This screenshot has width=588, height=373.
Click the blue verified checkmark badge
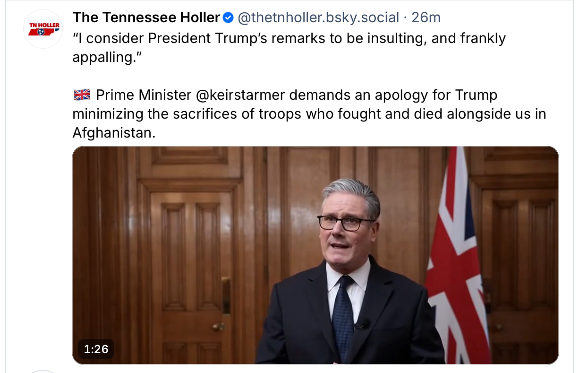click(228, 18)
